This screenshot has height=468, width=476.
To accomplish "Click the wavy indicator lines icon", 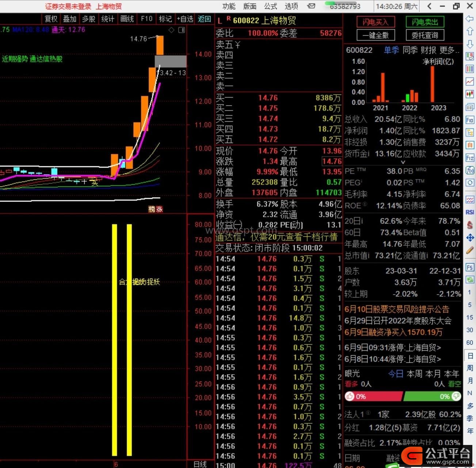I will pyautogui.click(x=470, y=200).
